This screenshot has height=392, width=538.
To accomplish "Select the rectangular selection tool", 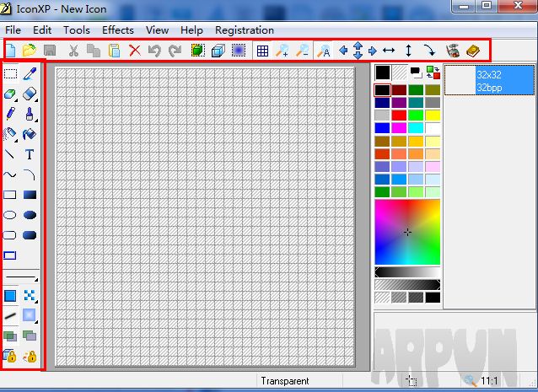I will (x=10, y=74).
